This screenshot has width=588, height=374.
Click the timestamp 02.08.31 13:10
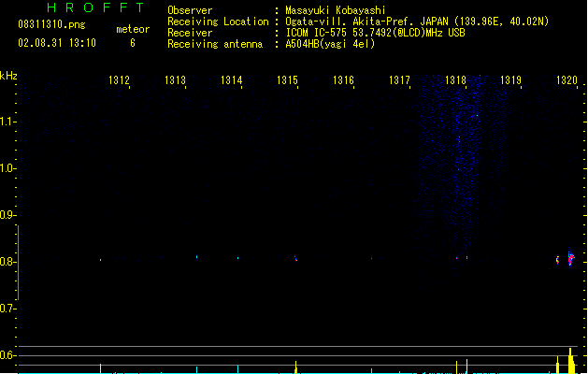tap(57, 43)
